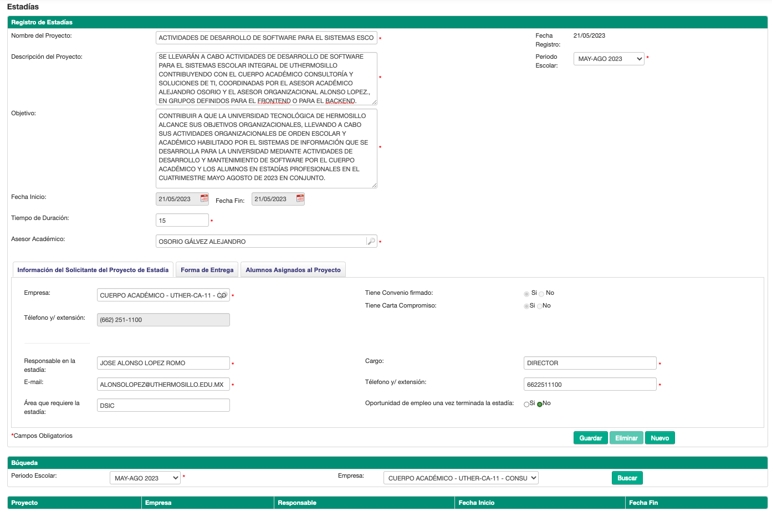Click the Asesor Académico search magnifier icon

click(x=371, y=242)
